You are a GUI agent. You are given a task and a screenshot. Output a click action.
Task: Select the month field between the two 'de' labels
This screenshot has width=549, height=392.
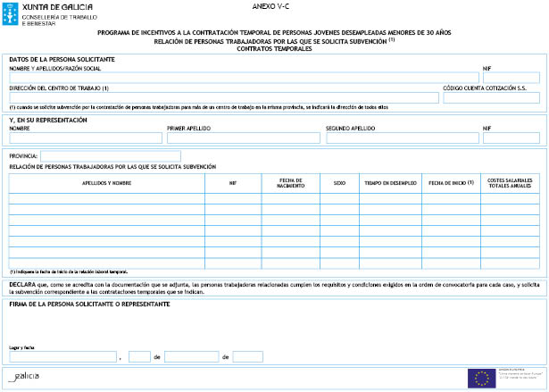(x=191, y=356)
